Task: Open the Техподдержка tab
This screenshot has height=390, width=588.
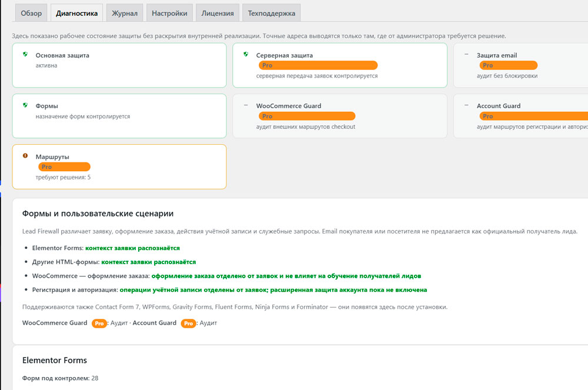Action: coord(272,13)
